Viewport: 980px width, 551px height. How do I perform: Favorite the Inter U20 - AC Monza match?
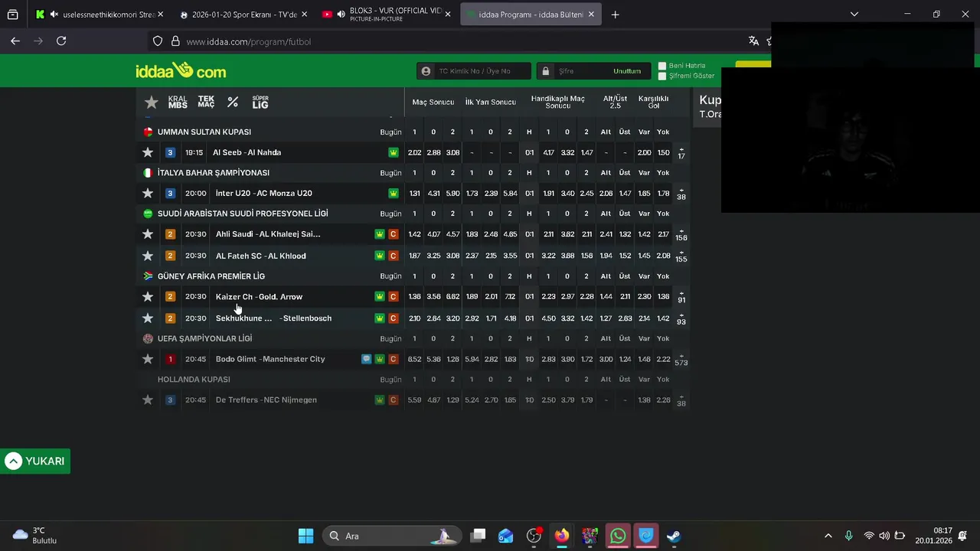click(148, 193)
